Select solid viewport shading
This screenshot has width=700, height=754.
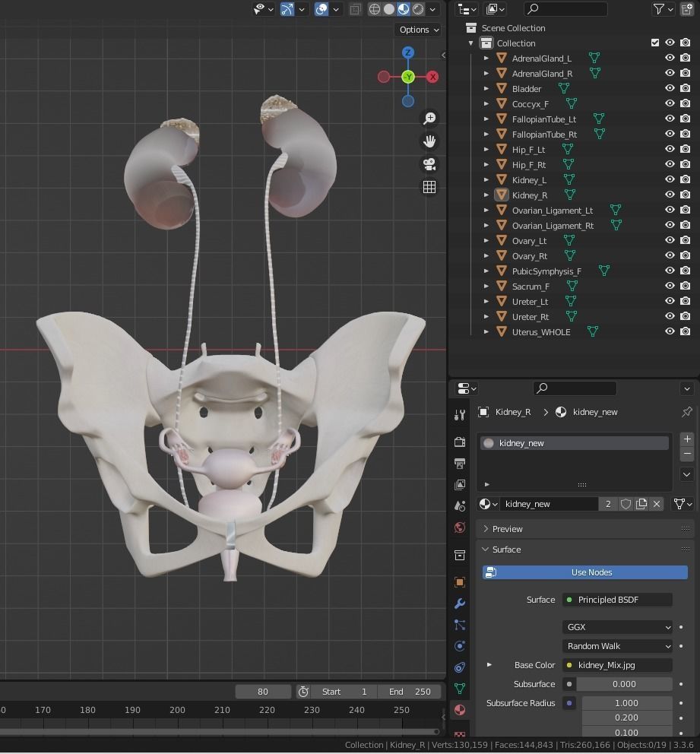click(x=389, y=9)
